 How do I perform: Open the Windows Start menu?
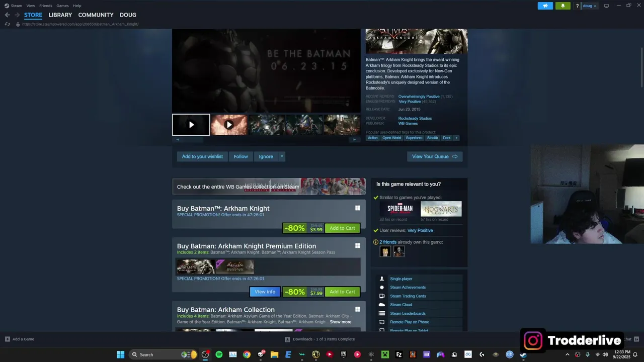click(x=121, y=354)
